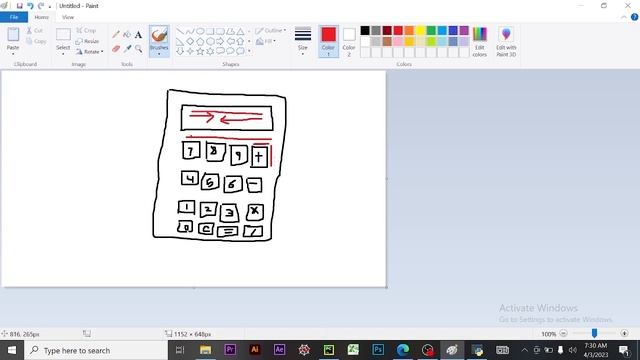
Task: Click the Paste clipboard icon
Action: [13, 35]
